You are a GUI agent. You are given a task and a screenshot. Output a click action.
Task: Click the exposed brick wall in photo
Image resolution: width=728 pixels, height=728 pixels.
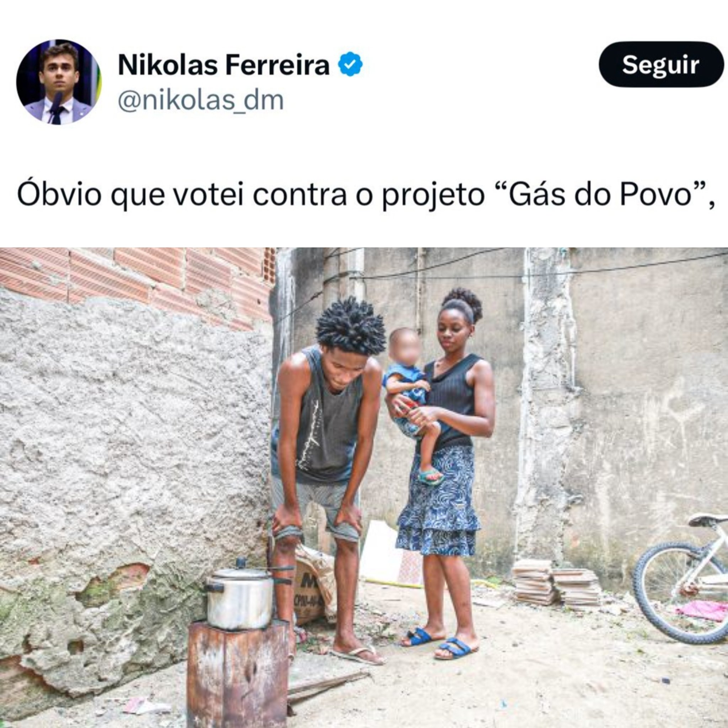(136, 281)
